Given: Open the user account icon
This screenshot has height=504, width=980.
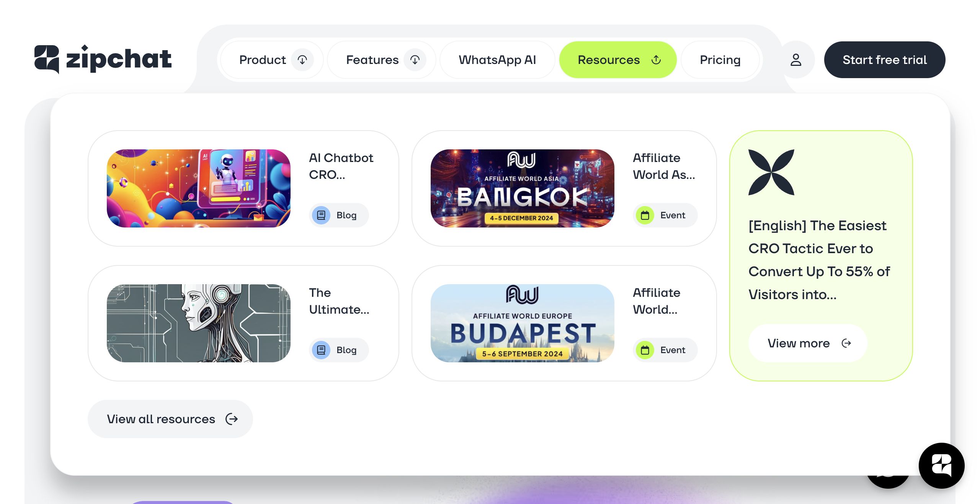Looking at the screenshot, I should click(796, 60).
